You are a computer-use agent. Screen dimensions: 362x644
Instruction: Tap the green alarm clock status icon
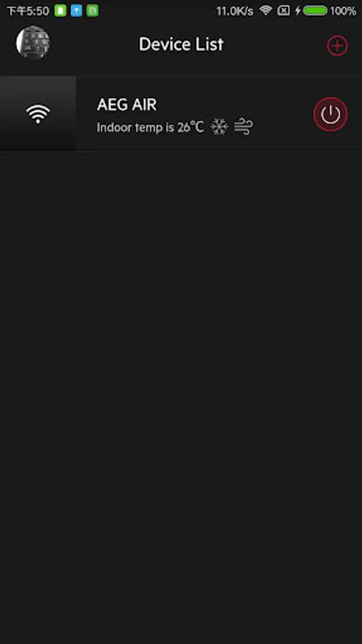coord(92,11)
